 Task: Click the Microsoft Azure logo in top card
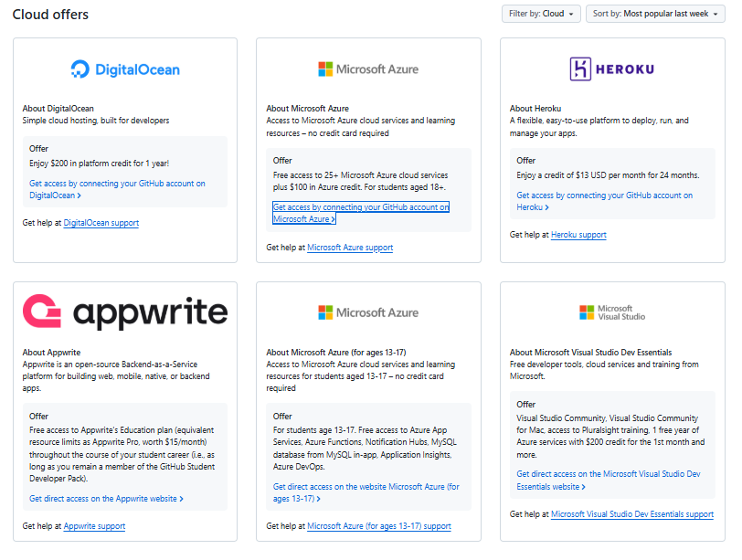point(368,69)
